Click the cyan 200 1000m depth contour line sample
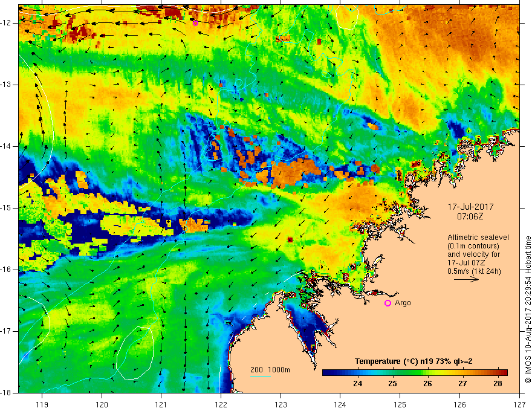 pyautogui.click(x=260, y=376)
